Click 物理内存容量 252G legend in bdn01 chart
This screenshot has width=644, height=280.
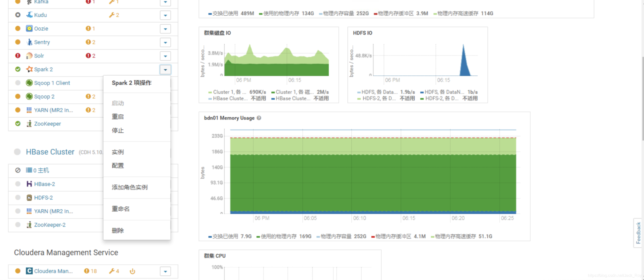pos(341,236)
